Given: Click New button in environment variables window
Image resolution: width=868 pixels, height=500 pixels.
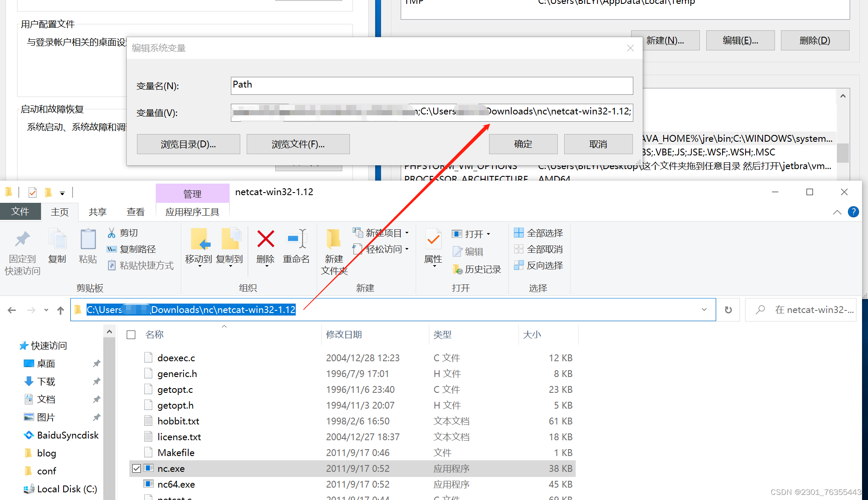Looking at the screenshot, I should coord(665,41).
